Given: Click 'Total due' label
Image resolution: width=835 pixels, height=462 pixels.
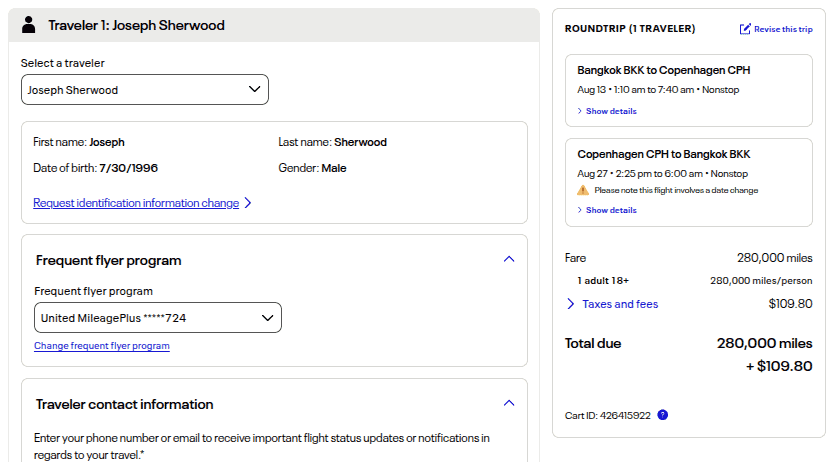Looking at the screenshot, I should [593, 343].
